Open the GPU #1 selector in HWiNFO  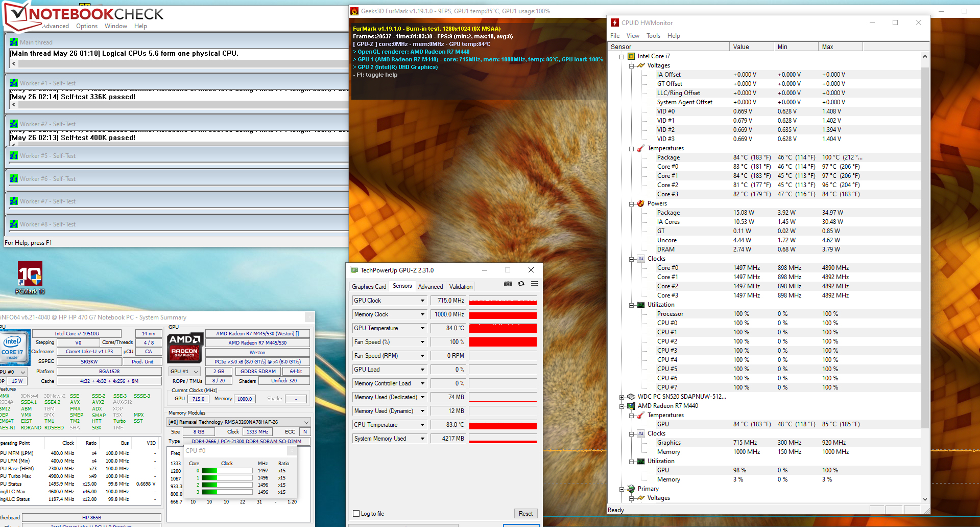click(184, 372)
